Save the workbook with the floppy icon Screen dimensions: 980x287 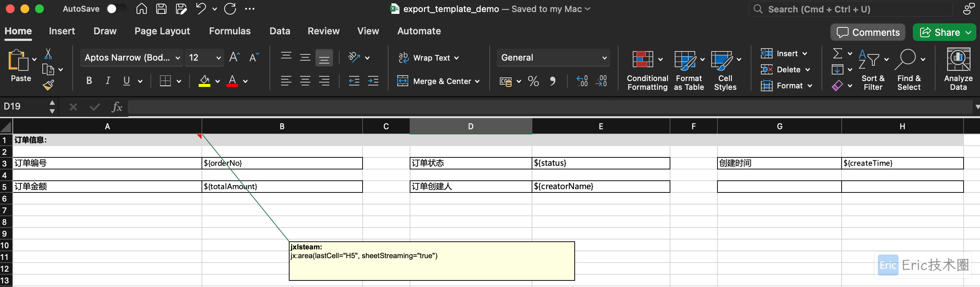tap(161, 9)
